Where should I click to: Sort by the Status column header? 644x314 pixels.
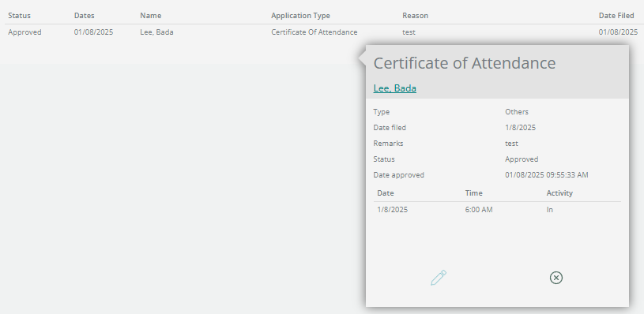pos(19,16)
